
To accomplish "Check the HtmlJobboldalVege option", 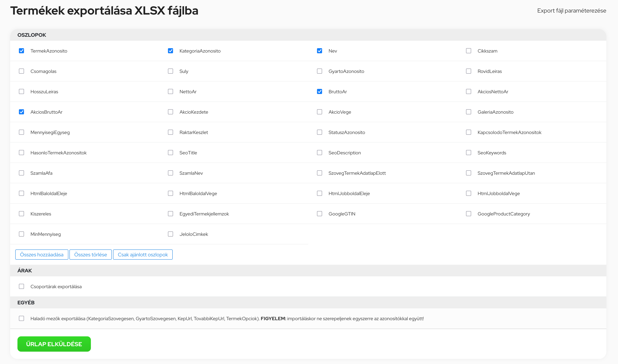I will [x=468, y=193].
